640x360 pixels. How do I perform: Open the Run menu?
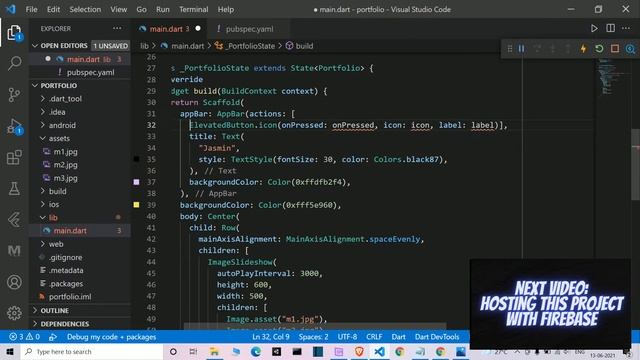[162, 9]
